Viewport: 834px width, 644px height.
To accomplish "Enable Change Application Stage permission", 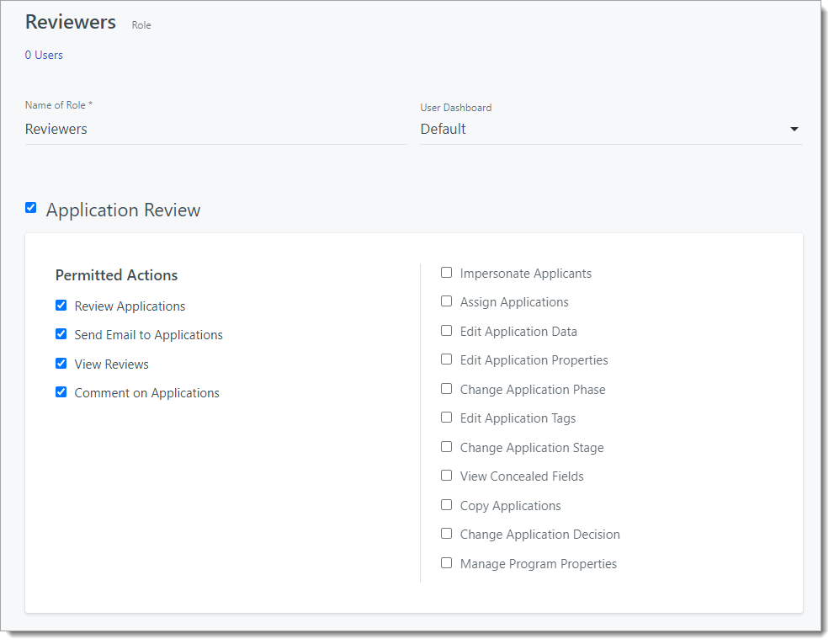I will [x=446, y=446].
